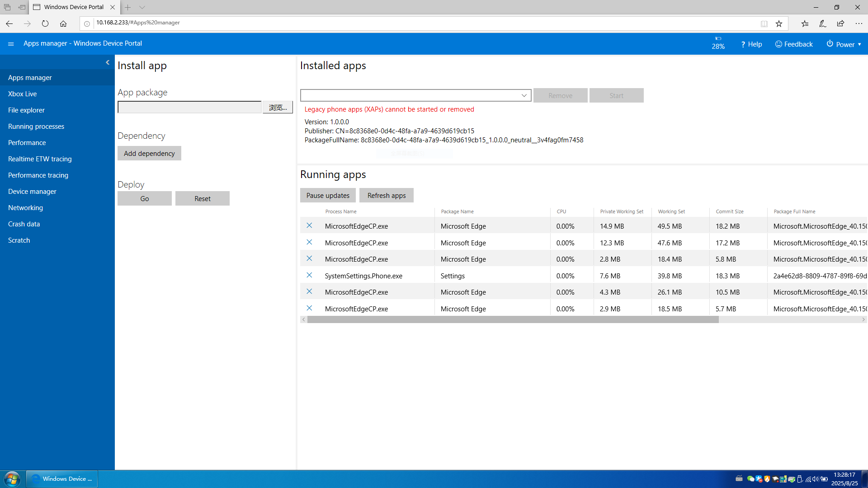Go to Running processes
The image size is (868, 488).
[57, 127]
